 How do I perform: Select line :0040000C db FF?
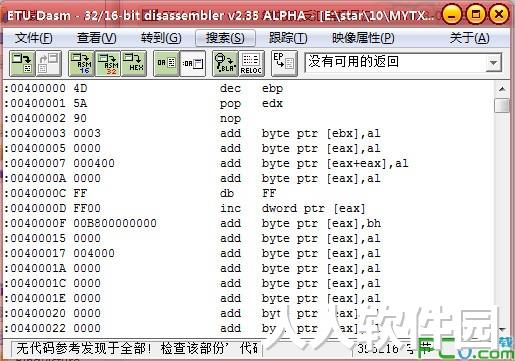[x=248, y=194]
